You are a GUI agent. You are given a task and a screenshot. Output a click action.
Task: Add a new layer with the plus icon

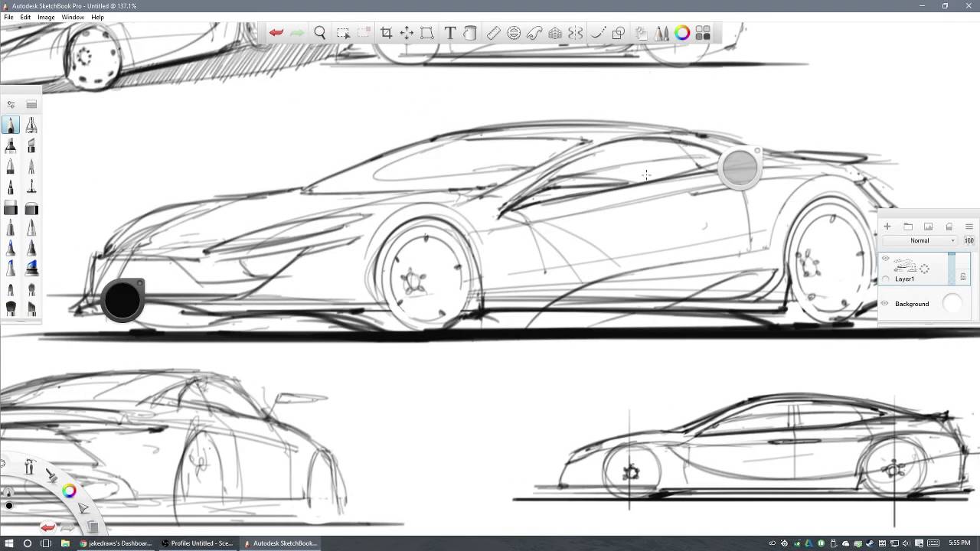[x=887, y=227]
